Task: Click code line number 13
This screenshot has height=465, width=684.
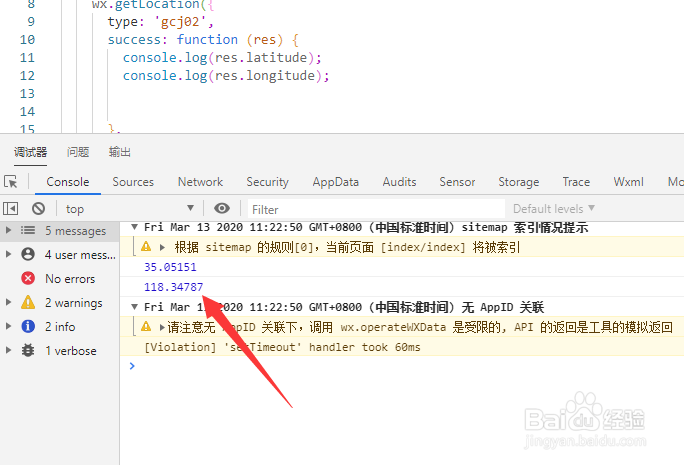Action: click(x=27, y=93)
